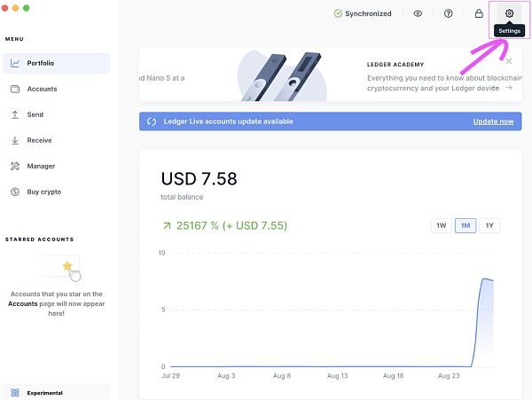The image size is (532, 400).
Task: Click the Receive download icon
Action: (x=16, y=140)
